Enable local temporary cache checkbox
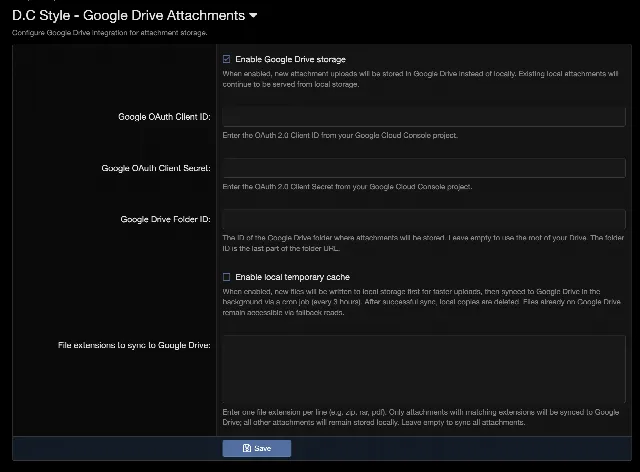Screen dimensions: 640x472 pyautogui.click(x=227, y=277)
